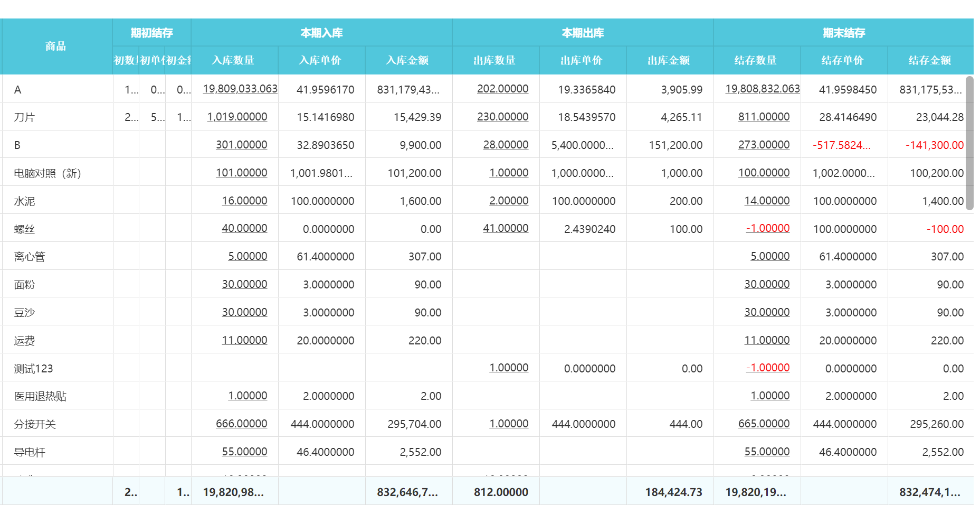Screen dimensions: 980x505
Task: Open inbound quantity link for product A
Action: click(x=240, y=89)
